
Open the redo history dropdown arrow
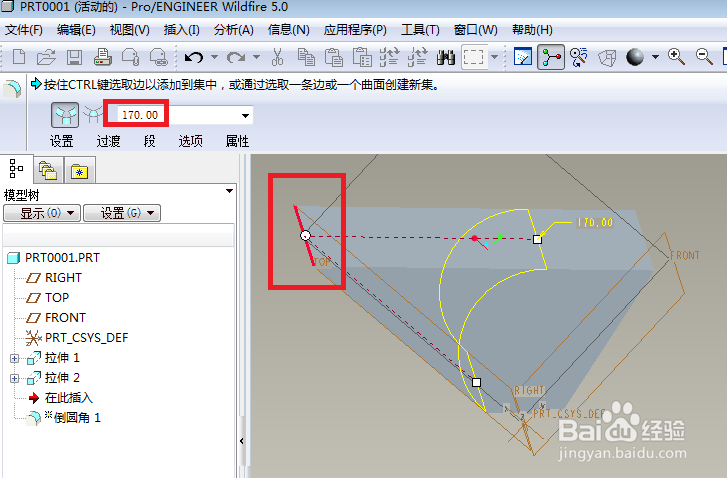click(256, 57)
